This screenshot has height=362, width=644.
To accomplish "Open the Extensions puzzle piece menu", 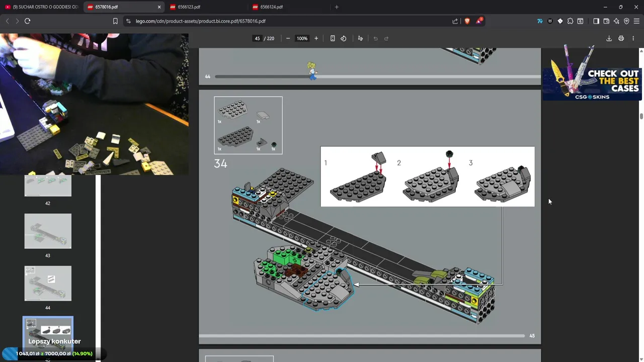I will coord(570,21).
